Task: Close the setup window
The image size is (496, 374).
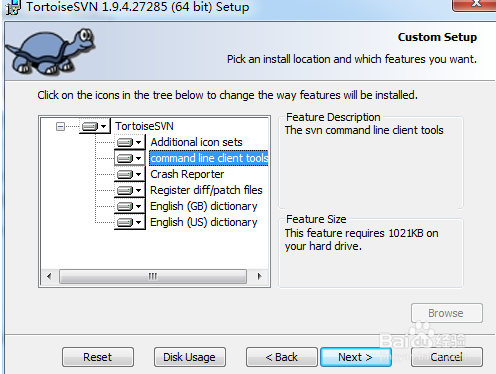Action: pos(474,4)
